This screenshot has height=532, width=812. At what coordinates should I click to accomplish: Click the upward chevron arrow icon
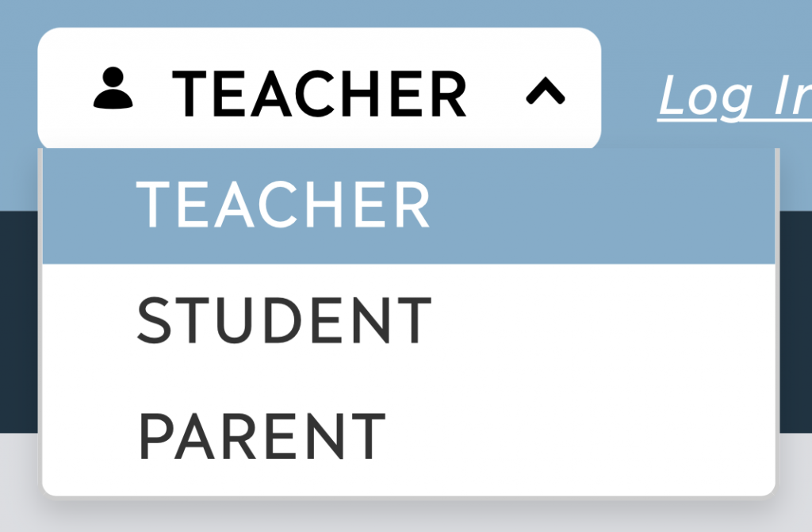click(x=546, y=90)
